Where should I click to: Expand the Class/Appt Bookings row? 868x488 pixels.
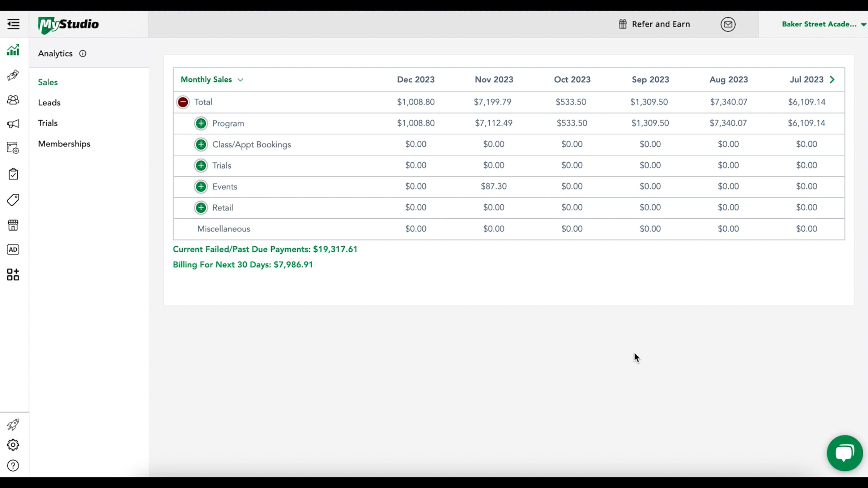[201, 144]
